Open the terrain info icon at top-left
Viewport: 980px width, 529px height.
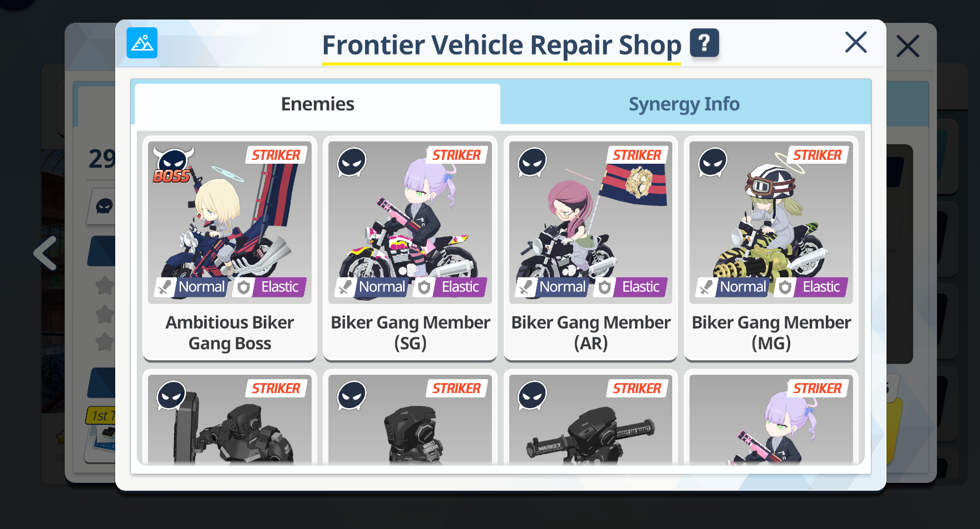point(142,43)
